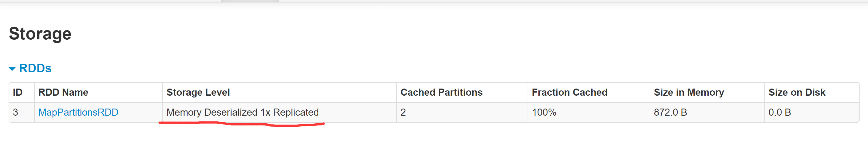Viewport: 868px width, 167px height.
Task: Sort by Storage Level column header
Action: [198, 93]
